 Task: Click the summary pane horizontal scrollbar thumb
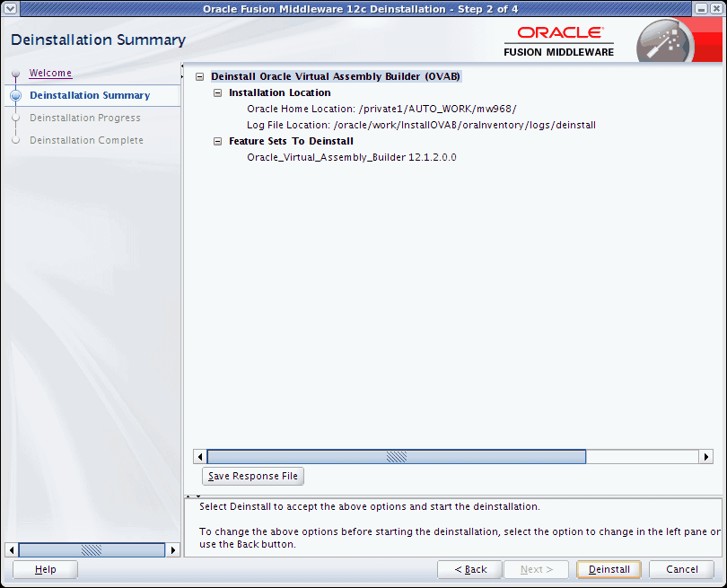pyautogui.click(x=397, y=457)
